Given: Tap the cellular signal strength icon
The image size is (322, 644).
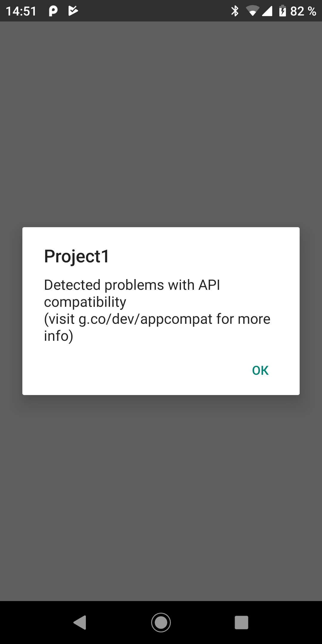Looking at the screenshot, I should [x=267, y=11].
